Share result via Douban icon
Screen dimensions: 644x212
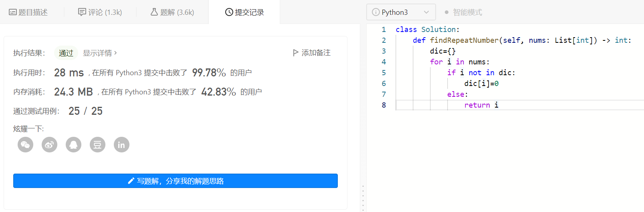click(x=97, y=145)
